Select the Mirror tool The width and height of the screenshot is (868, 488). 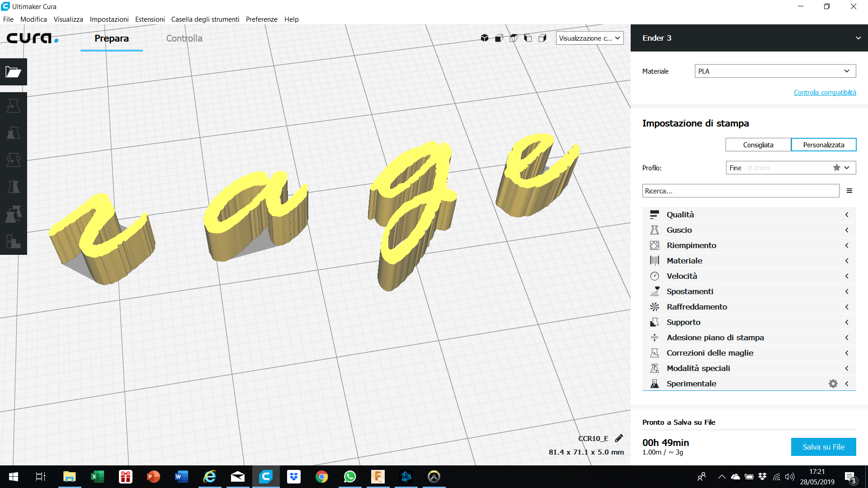click(x=13, y=187)
